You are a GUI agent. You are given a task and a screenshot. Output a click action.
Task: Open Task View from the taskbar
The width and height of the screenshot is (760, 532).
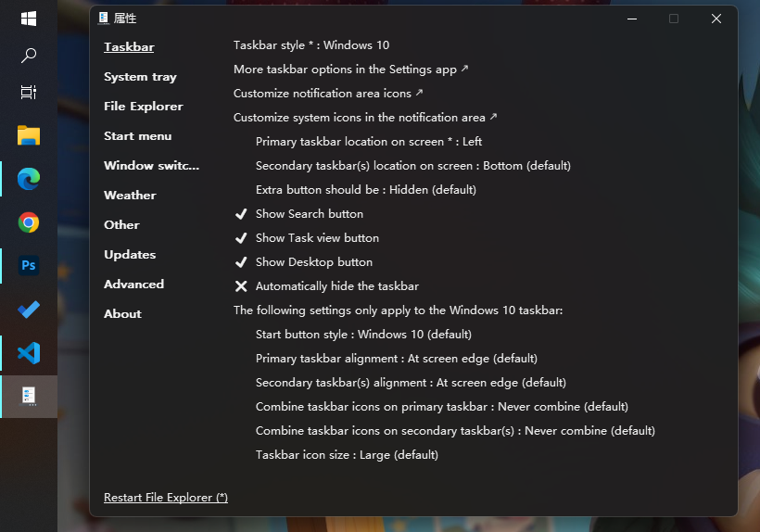click(x=29, y=93)
